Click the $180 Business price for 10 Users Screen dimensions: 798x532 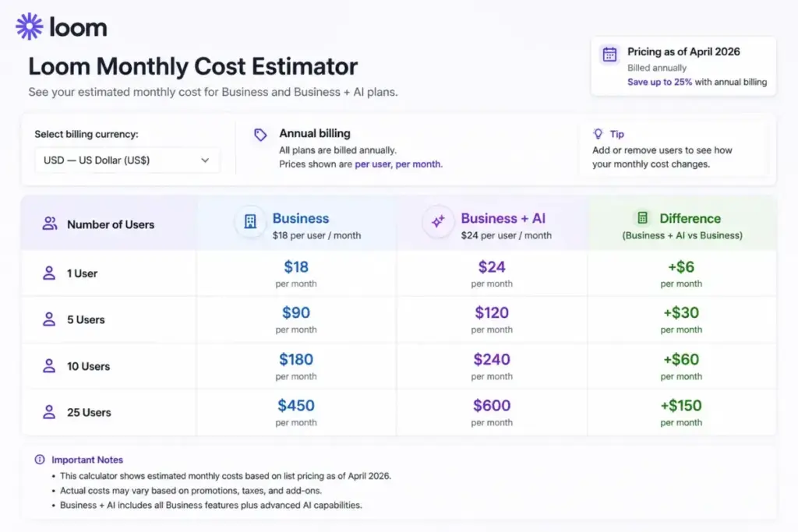[x=296, y=359]
